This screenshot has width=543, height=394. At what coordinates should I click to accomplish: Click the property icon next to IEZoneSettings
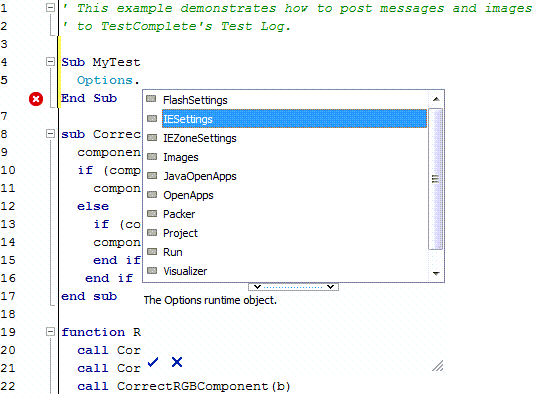click(151, 137)
